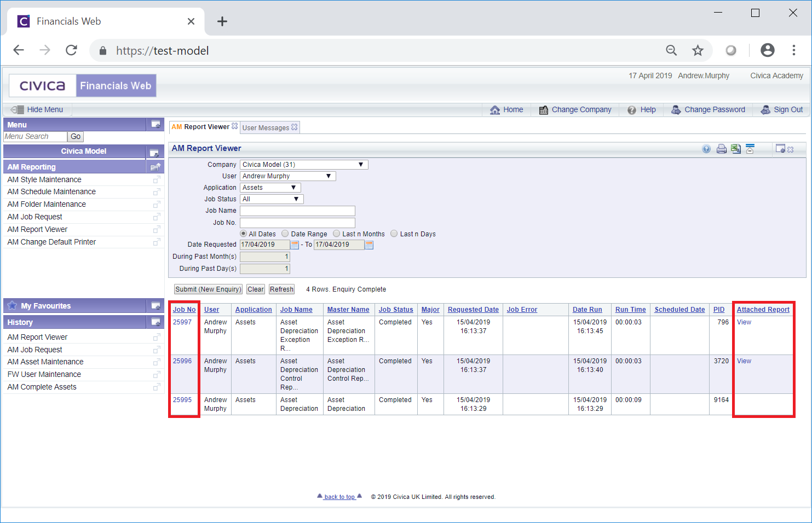812x523 pixels.
Task: Open AM Job Request from AM Reporting menu
Action: 35,217
